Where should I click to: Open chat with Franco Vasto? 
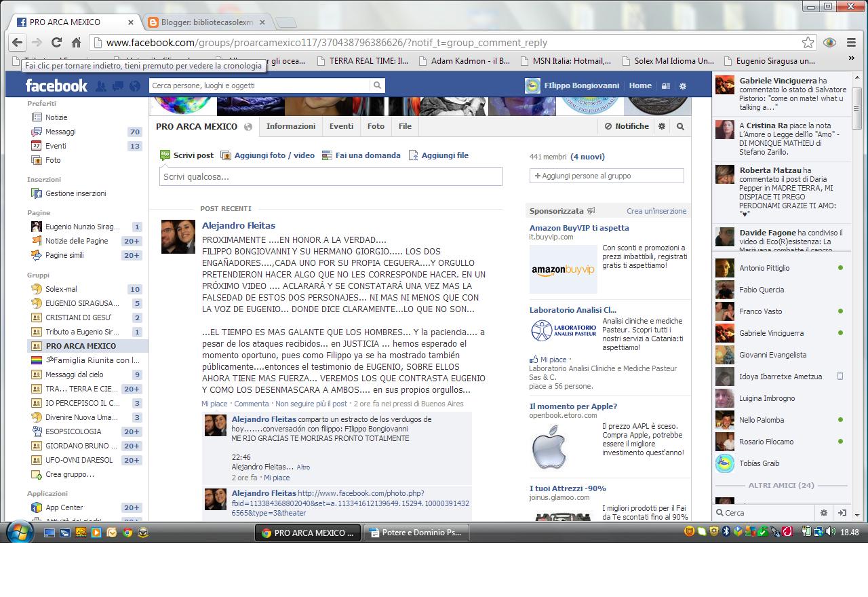(x=781, y=311)
